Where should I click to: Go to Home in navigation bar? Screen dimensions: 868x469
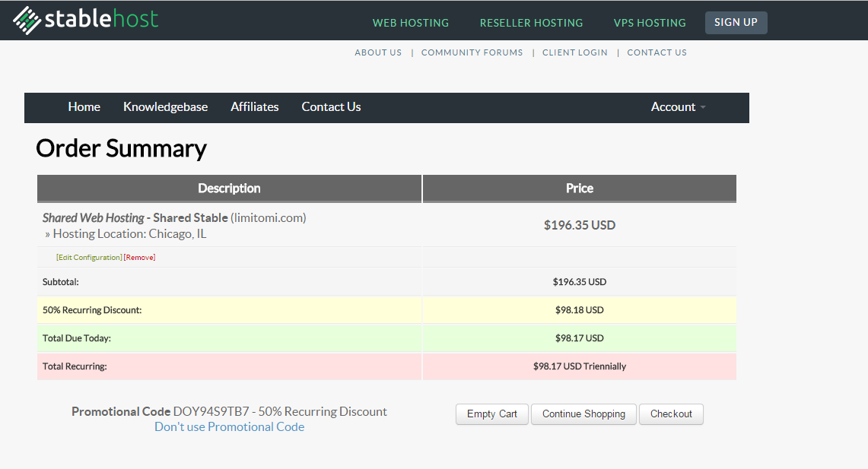[84, 107]
